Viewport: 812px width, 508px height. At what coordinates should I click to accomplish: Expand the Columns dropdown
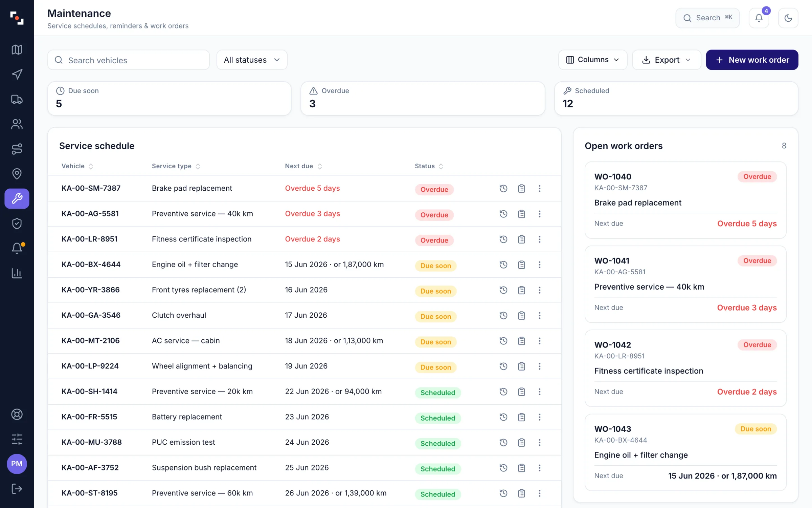click(593, 60)
